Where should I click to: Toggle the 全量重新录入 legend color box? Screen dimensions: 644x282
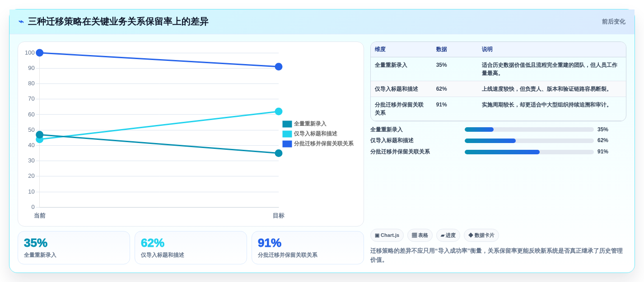tap(287, 124)
